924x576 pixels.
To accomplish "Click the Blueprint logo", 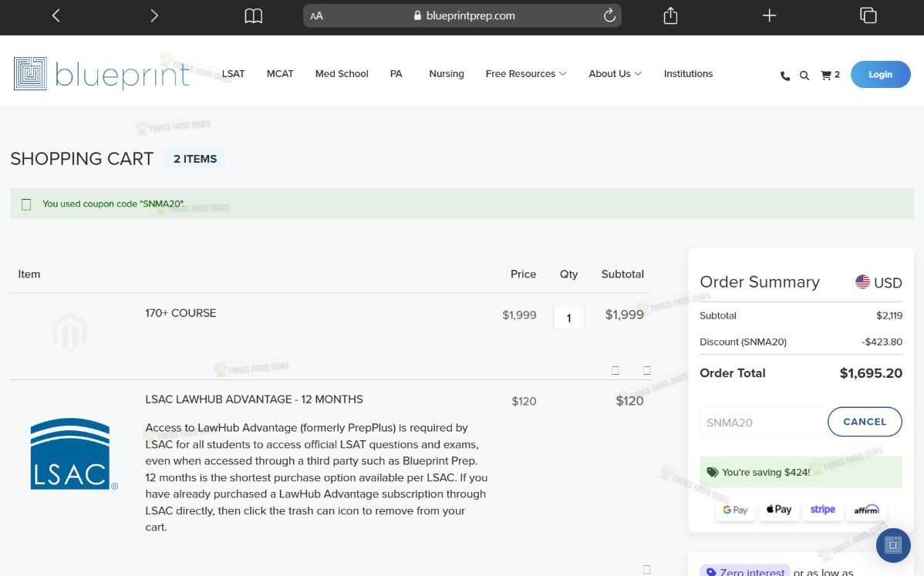I will tap(102, 73).
